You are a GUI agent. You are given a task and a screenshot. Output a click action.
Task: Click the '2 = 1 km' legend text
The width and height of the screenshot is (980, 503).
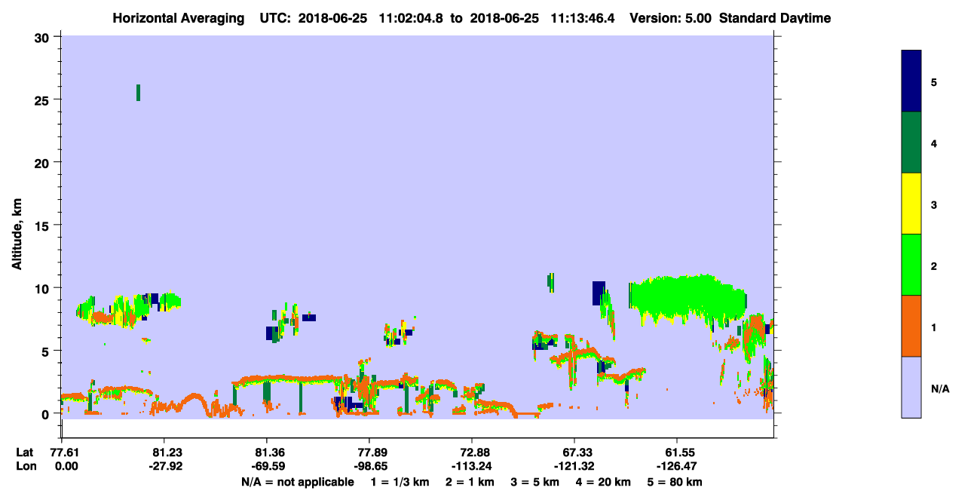470,482
